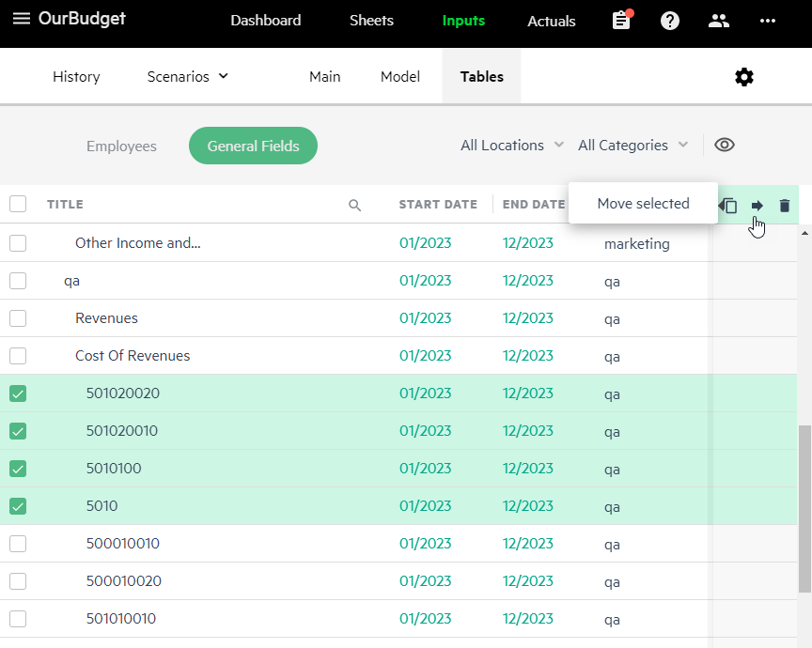Click the vertical scrollbar thumb
Viewport: 812px width, 648px height.
[804, 509]
